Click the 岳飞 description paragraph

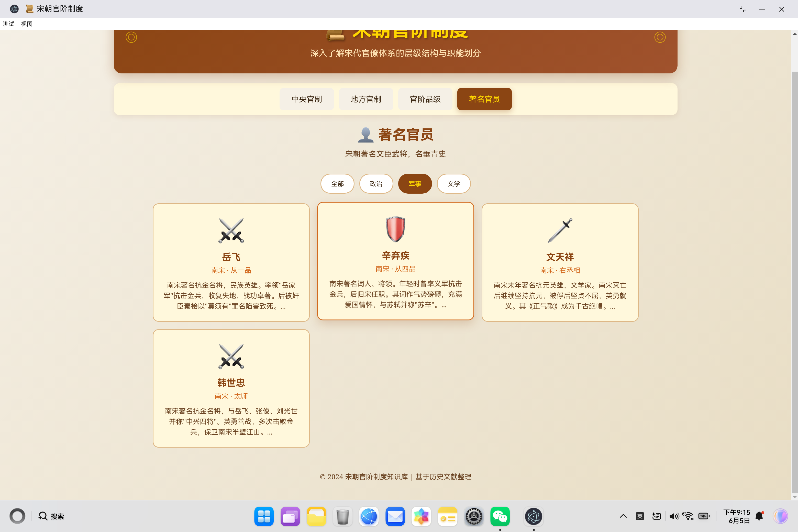click(231, 295)
